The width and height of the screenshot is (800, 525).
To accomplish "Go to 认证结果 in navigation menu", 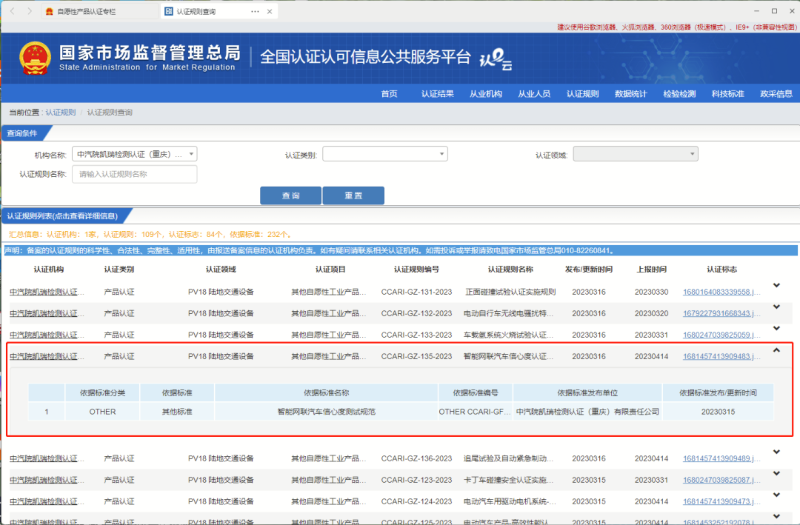I will coord(437,94).
